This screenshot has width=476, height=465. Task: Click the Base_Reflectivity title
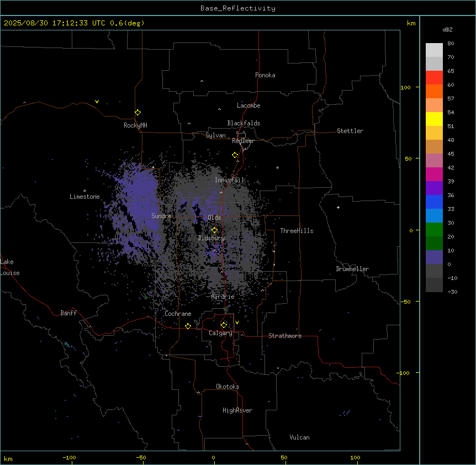[238, 8]
